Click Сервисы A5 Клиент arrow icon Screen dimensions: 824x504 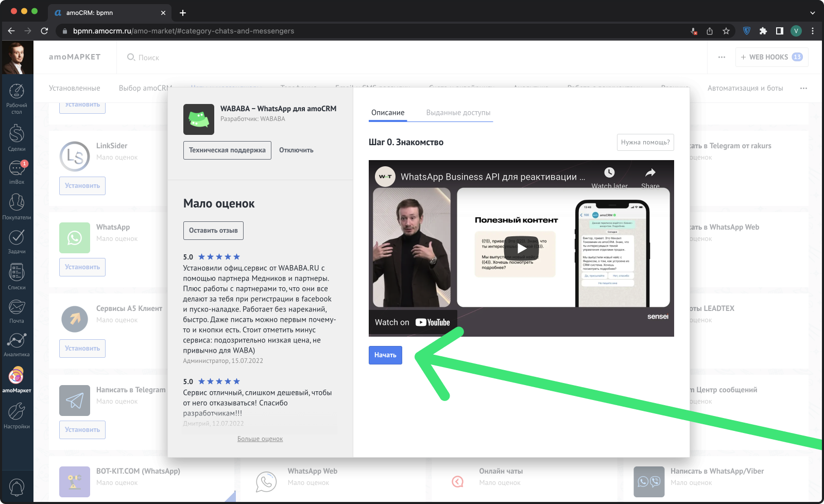tap(75, 319)
